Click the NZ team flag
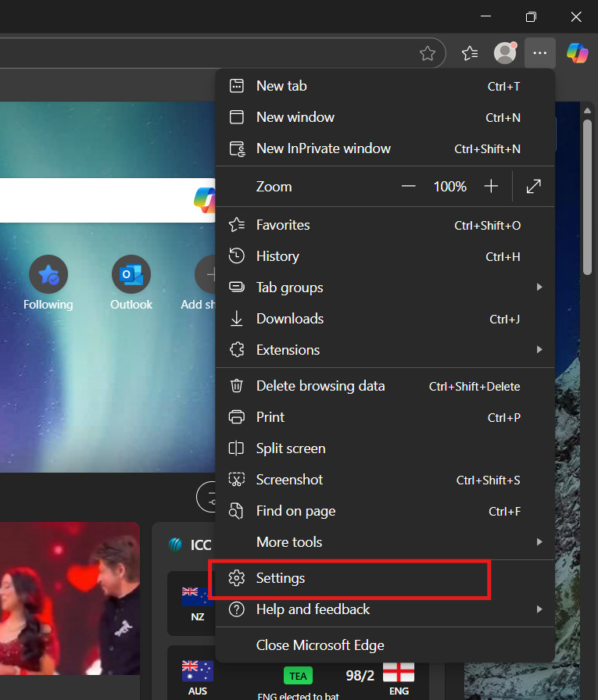The image size is (598, 700). [x=198, y=597]
